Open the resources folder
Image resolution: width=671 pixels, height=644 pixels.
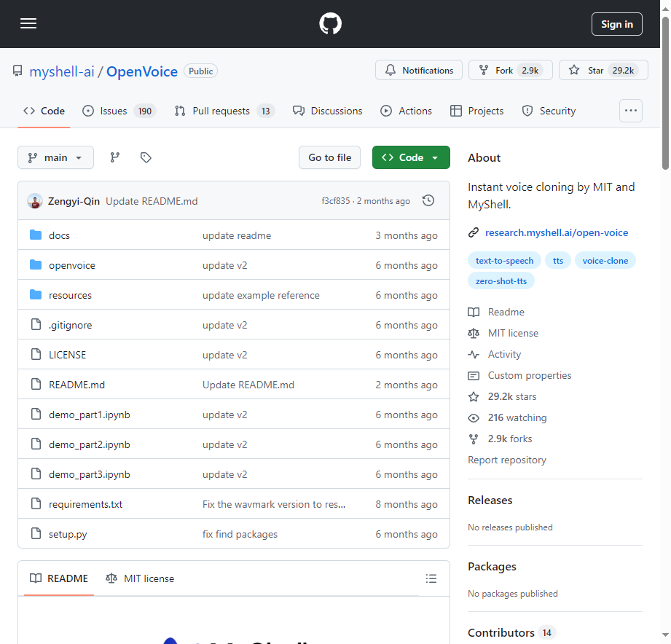pyautogui.click(x=70, y=295)
